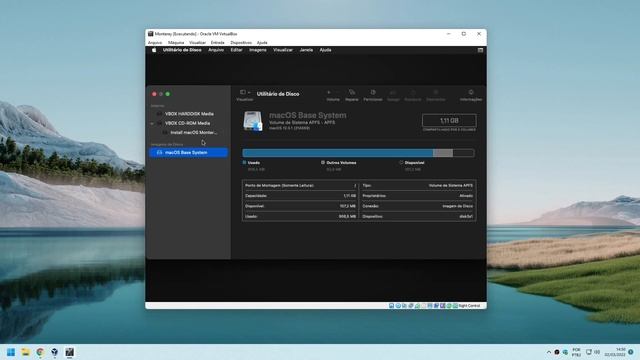
Task: Open Utilitário de Disco application menu
Action: tap(182, 50)
